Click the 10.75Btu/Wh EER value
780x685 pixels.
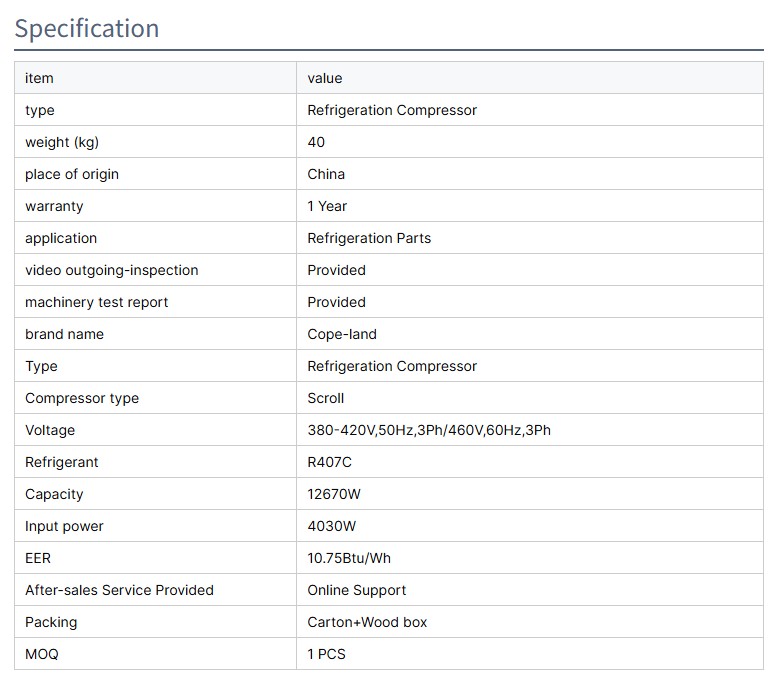click(349, 558)
